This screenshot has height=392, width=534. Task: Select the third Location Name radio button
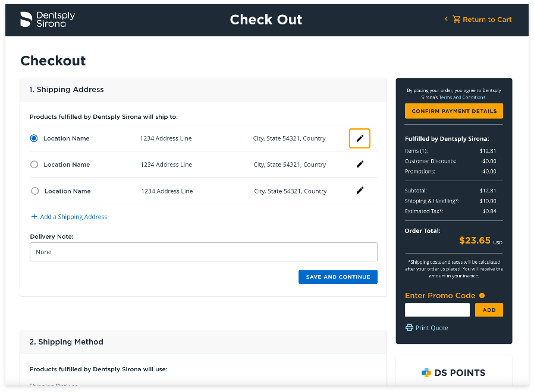tap(34, 191)
